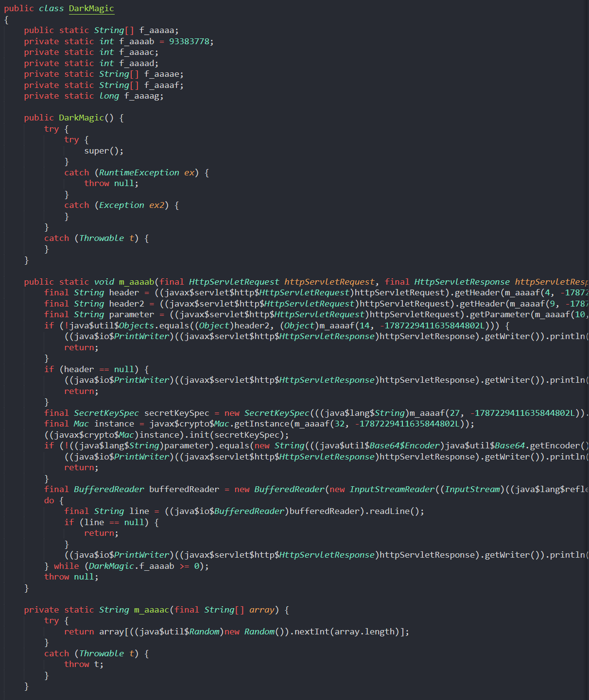Click the m_aaaab method name
The image size is (589, 700).
point(137,282)
